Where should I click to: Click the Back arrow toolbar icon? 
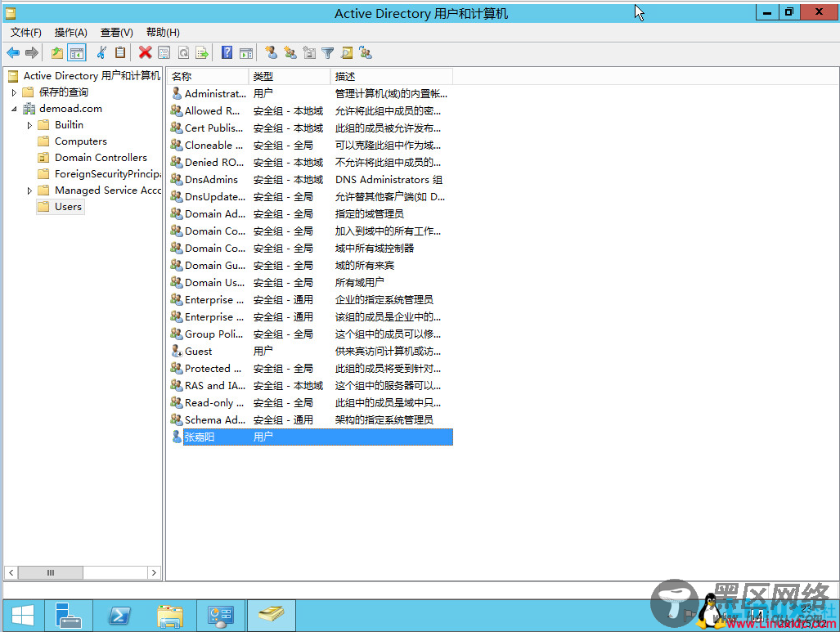13,52
